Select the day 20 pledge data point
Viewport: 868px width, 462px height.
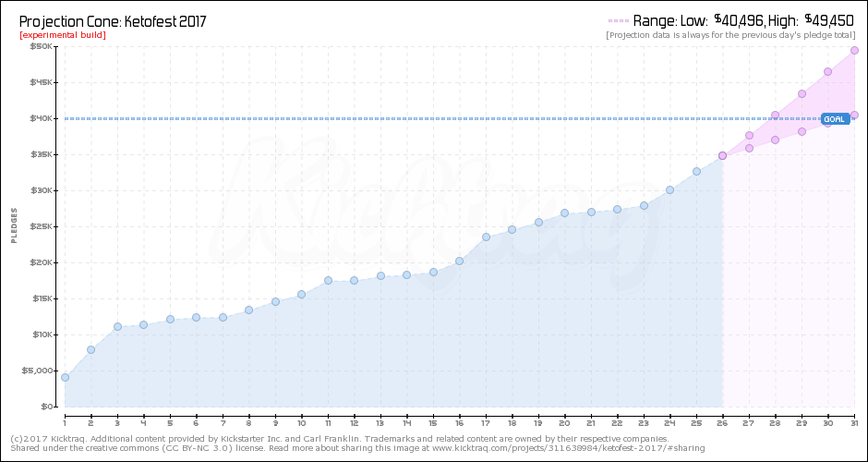[x=564, y=213]
